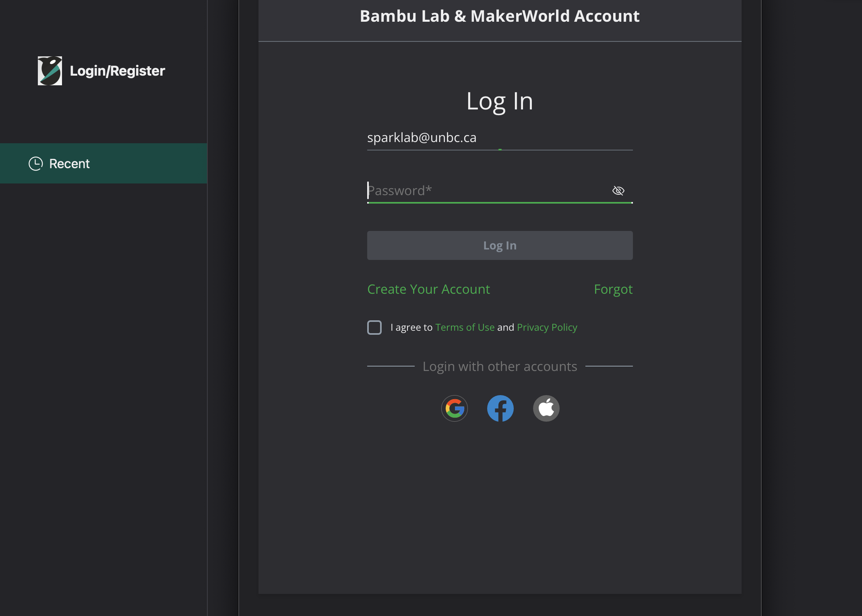Click the Bambu Lab & MakerWorld Account title

click(x=500, y=16)
